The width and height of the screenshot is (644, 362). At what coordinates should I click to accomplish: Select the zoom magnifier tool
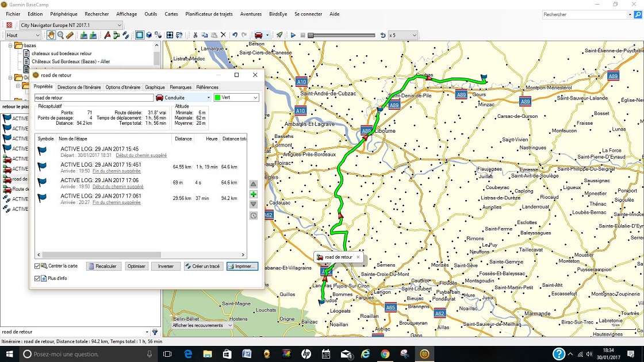60,36
